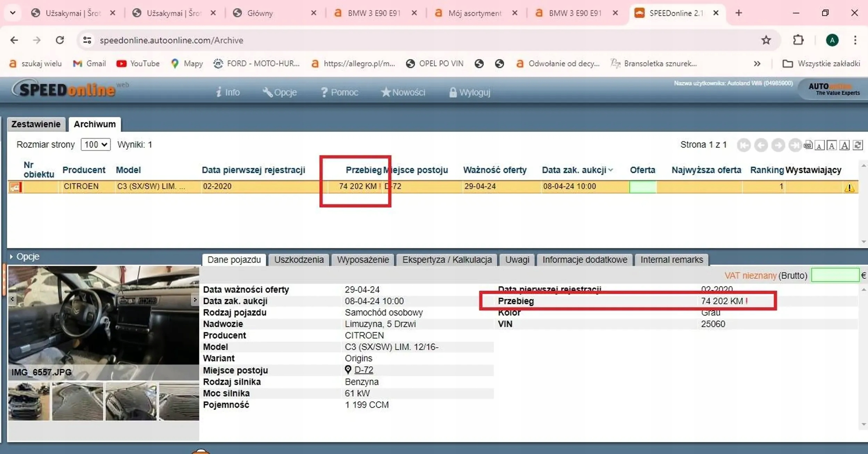This screenshot has width=868, height=454.
Task: Open the Uszkodzenia tab
Action: (x=299, y=260)
